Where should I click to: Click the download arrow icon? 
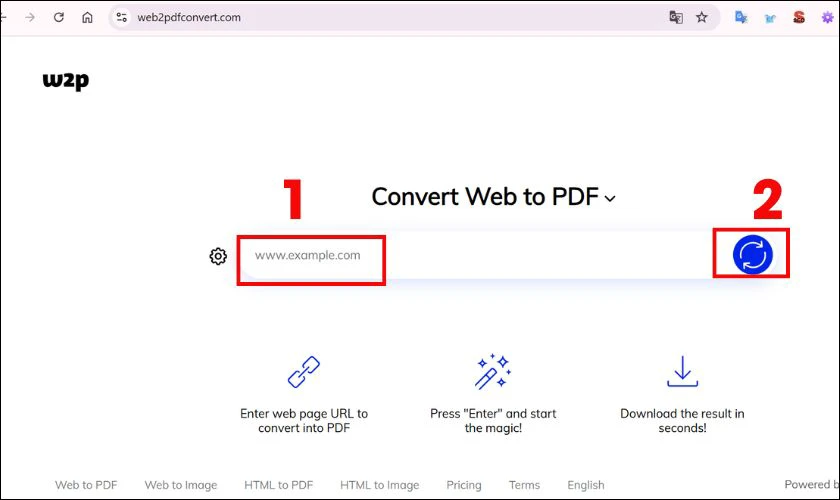coord(682,372)
